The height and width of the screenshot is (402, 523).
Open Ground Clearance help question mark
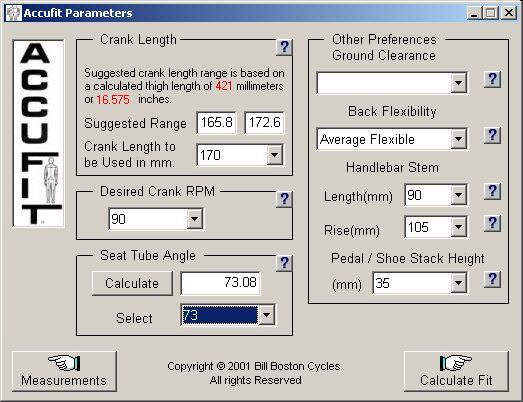pyautogui.click(x=492, y=79)
